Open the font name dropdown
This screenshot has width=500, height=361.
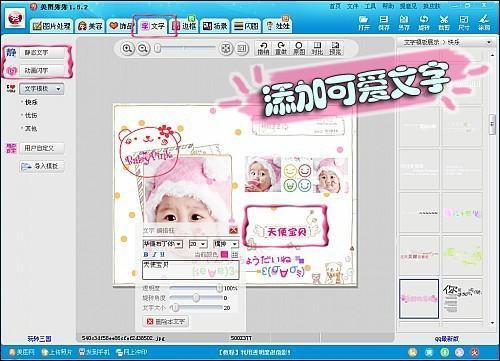[163, 244]
